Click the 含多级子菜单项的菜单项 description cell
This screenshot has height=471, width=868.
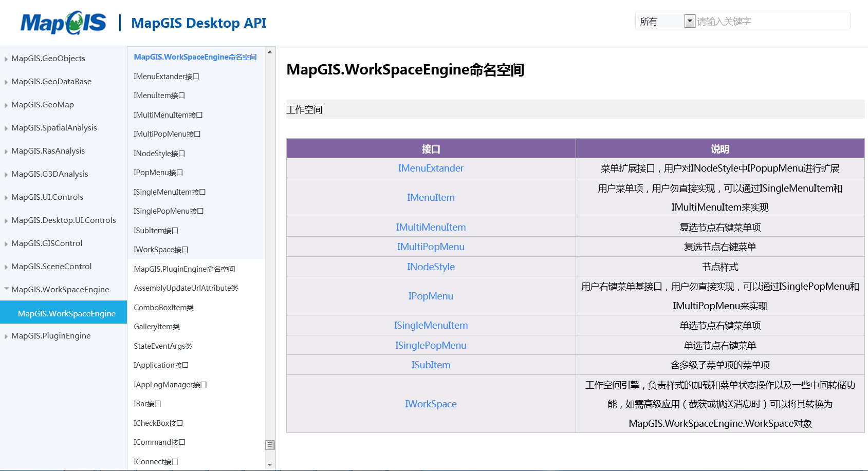coord(720,365)
